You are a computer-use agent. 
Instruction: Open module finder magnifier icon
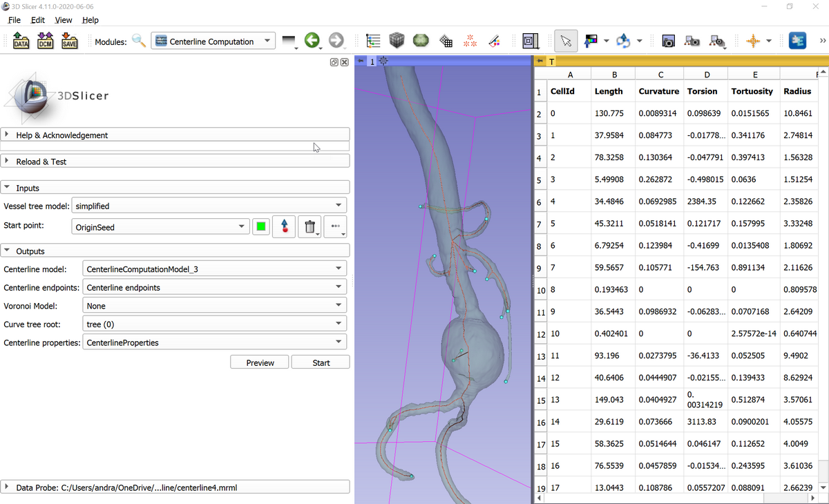139,41
